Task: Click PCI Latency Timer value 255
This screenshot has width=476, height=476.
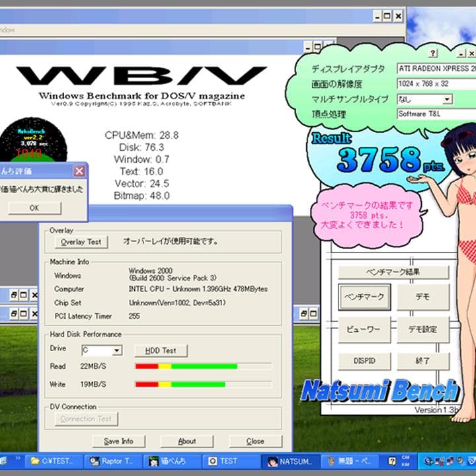Action: point(134,316)
